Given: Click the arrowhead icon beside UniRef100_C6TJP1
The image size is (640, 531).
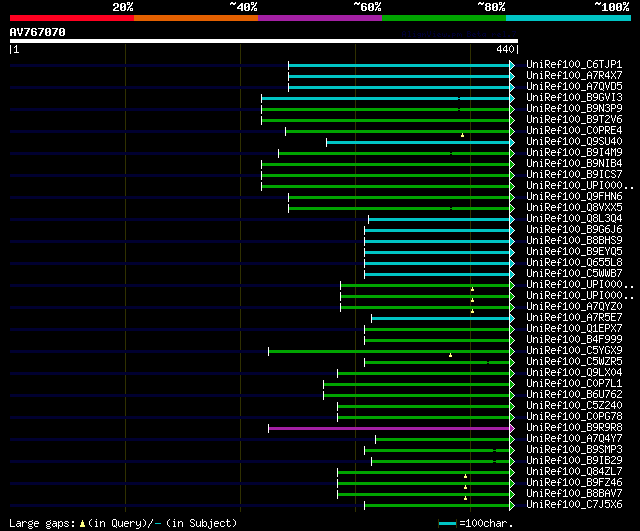Looking at the screenshot, I should (x=512, y=65).
